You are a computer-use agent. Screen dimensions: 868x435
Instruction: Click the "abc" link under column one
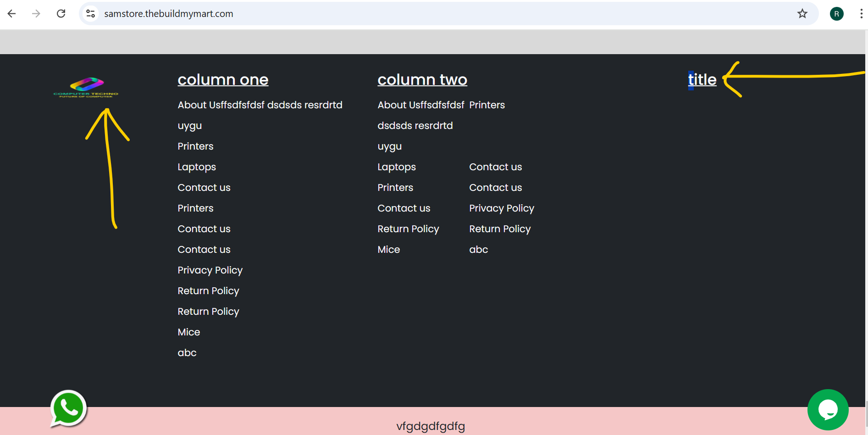pos(187,353)
